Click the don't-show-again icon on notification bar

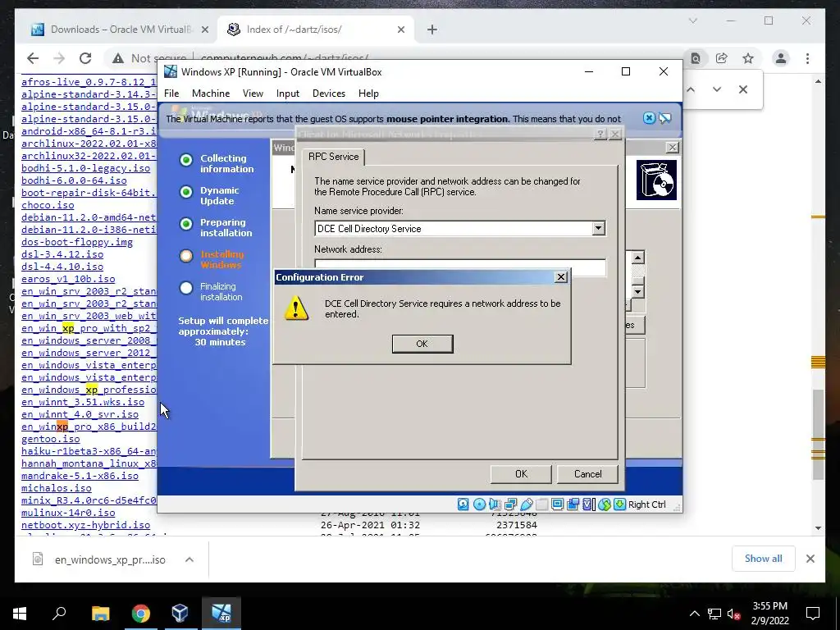click(664, 118)
